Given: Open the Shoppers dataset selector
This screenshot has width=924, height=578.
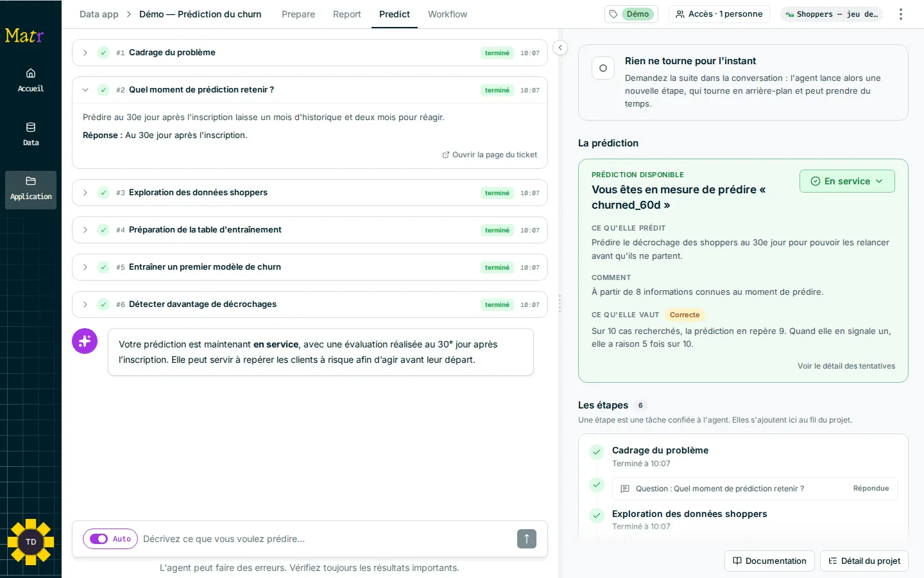Looking at the screenshot, I should (832, 14).
